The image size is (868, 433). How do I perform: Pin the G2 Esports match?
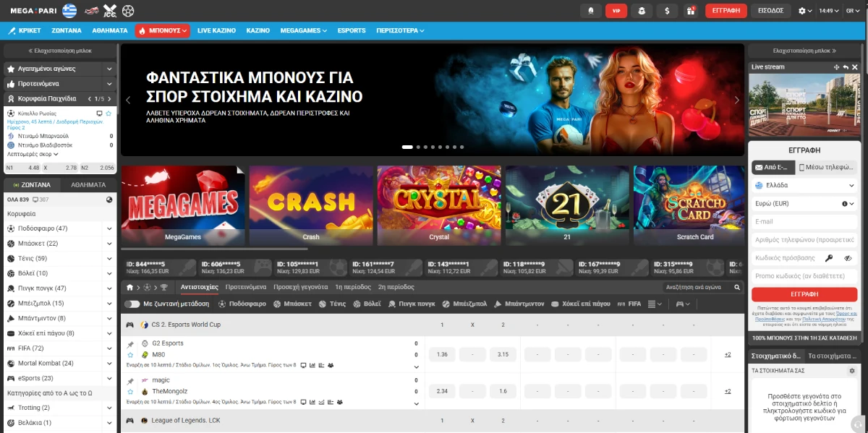pos(130,345)
